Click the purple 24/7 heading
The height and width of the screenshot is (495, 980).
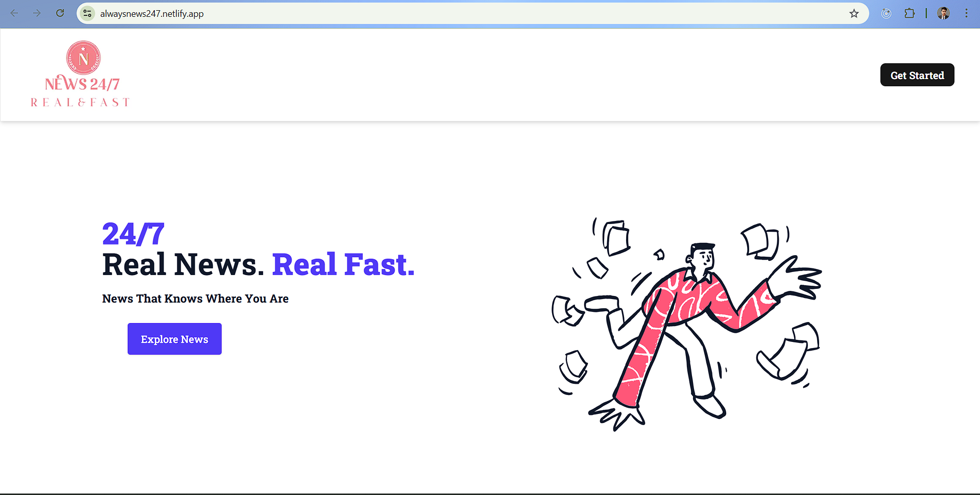click(133, 234)
